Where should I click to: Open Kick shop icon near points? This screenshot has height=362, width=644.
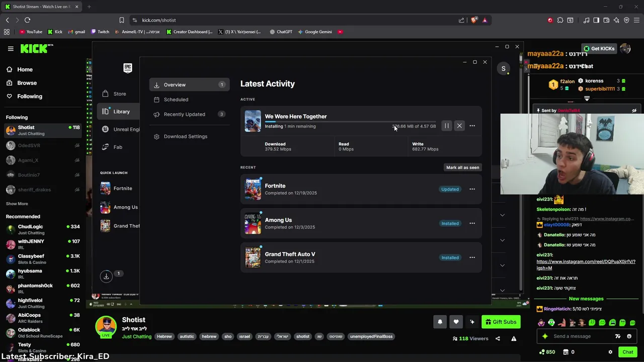pos(566,352)
